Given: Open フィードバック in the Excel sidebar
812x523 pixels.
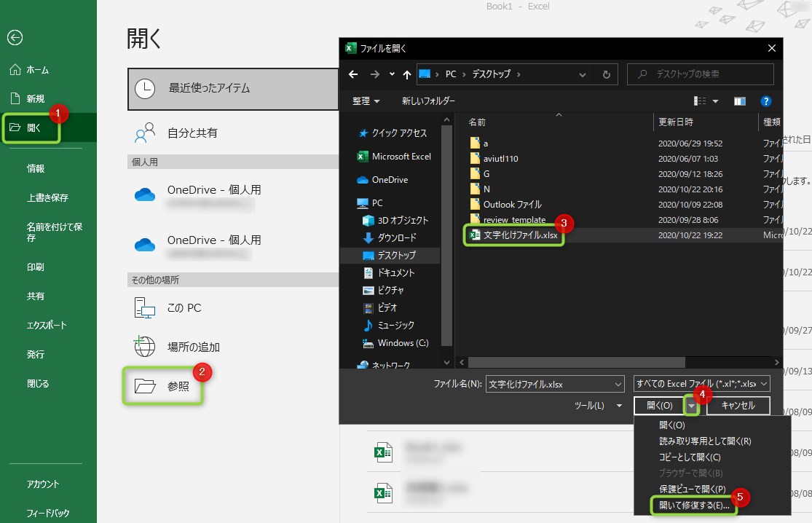Looking at the screenshot, I should (47, 513).
